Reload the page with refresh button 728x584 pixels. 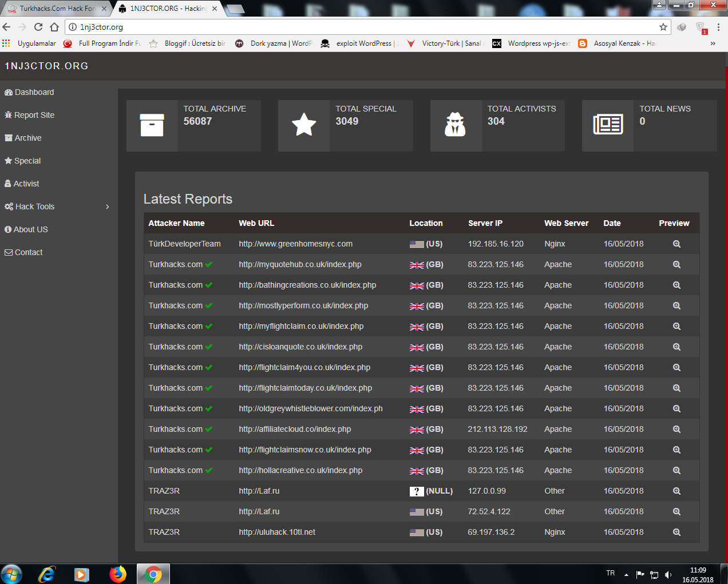click(38, 27)
